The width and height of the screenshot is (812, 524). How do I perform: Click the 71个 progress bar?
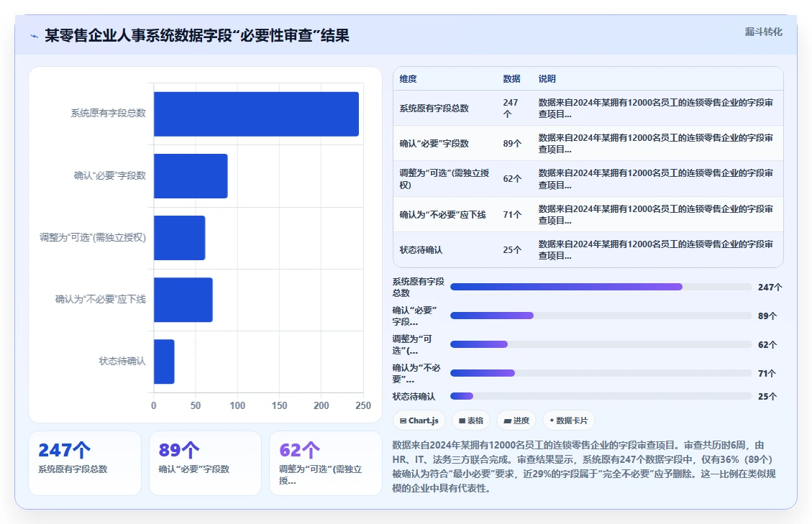(x=601, y=373)
